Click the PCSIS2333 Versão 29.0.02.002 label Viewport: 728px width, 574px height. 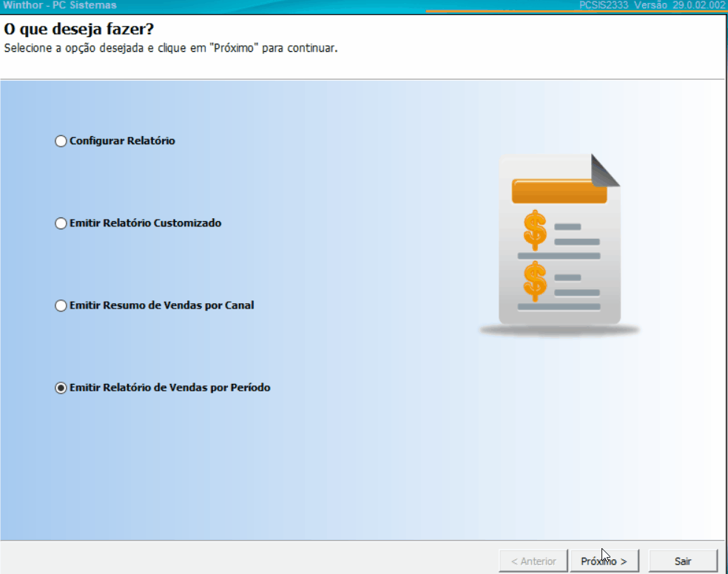[x=652, y=5]
